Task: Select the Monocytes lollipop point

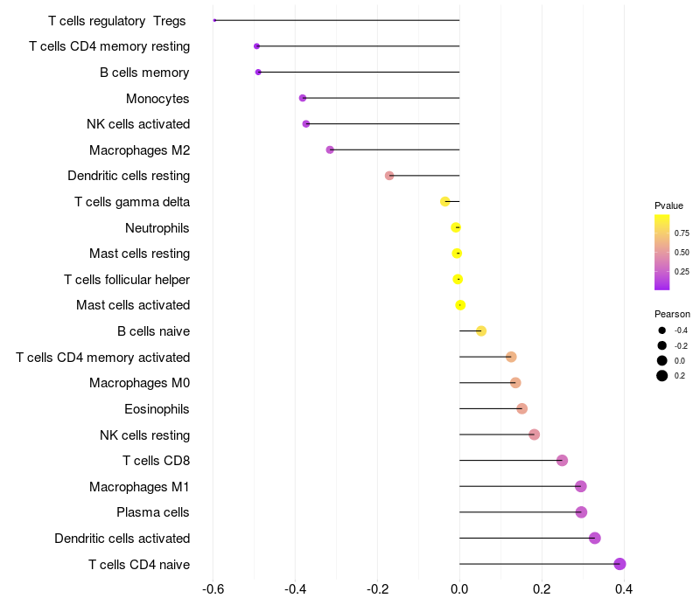Action: 303,98
